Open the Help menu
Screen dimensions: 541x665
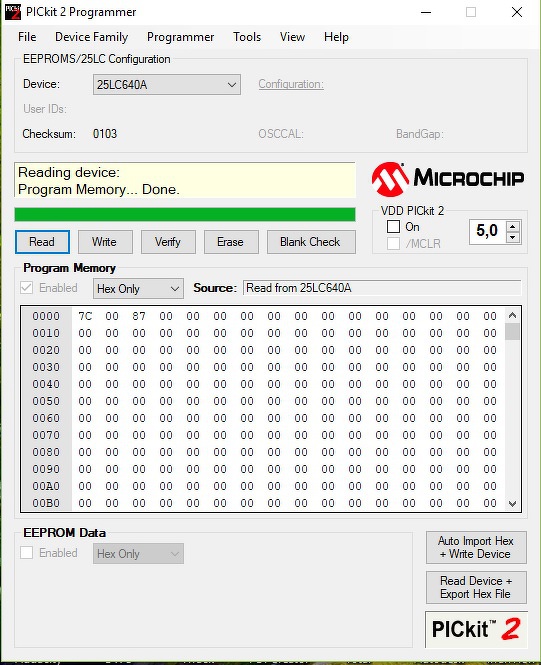coord(336,37)
